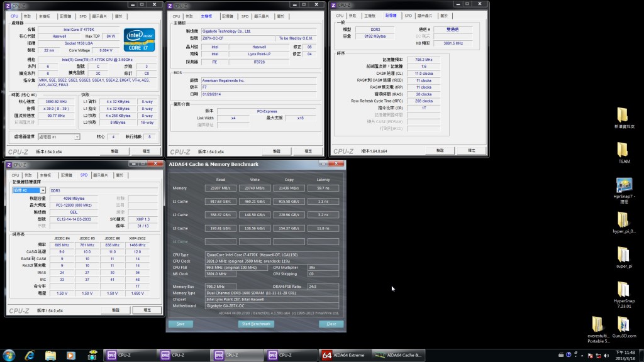
Task: Click the blue help icon on the language bar
Action: (x=569, y=354)
